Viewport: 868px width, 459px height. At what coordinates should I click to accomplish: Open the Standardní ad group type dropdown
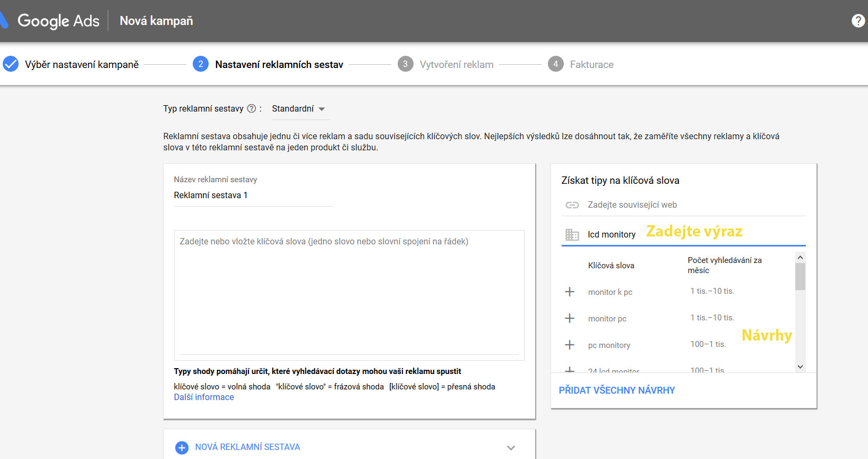(298, 109)
